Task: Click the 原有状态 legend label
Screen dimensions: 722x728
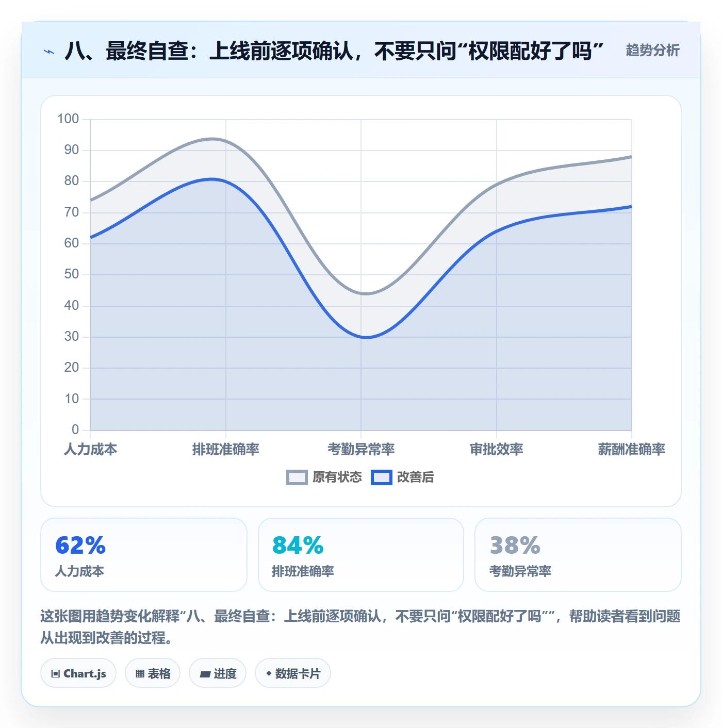Action: click(337, 477)
